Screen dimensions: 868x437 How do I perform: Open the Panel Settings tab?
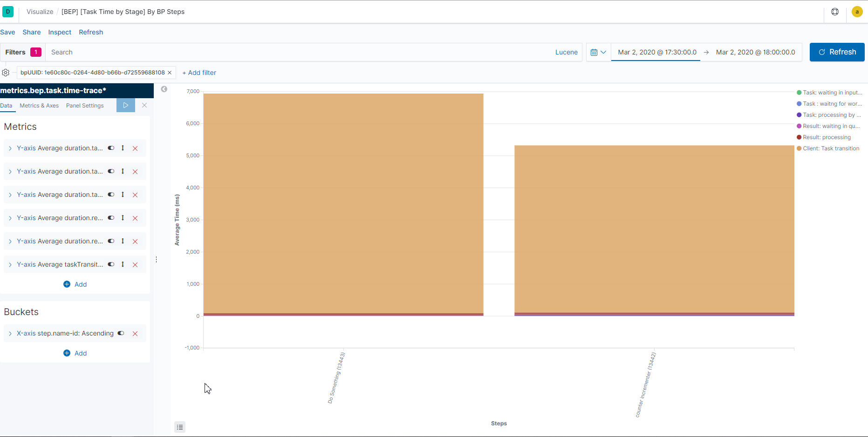(x=85, y=106)
